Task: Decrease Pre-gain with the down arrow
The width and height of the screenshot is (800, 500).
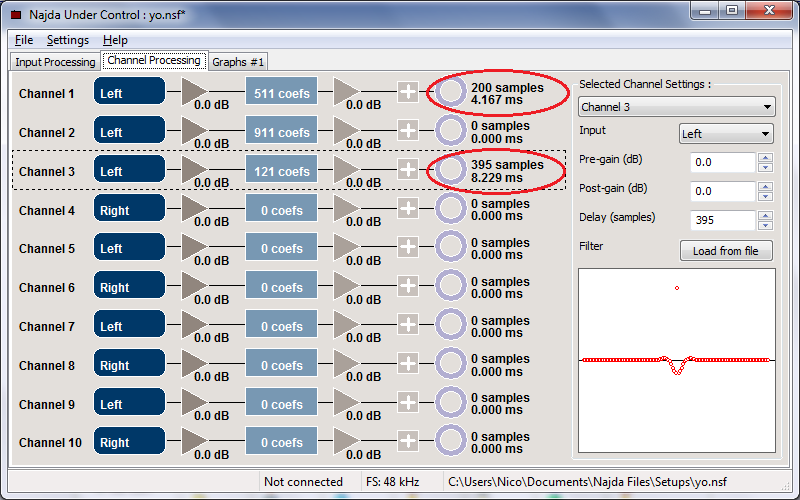Action: coord(765,167)
